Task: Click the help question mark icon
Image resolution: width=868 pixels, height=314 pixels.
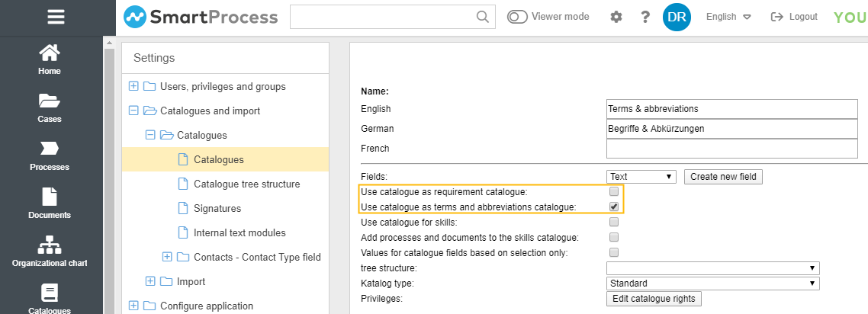Action: point(645,17)
